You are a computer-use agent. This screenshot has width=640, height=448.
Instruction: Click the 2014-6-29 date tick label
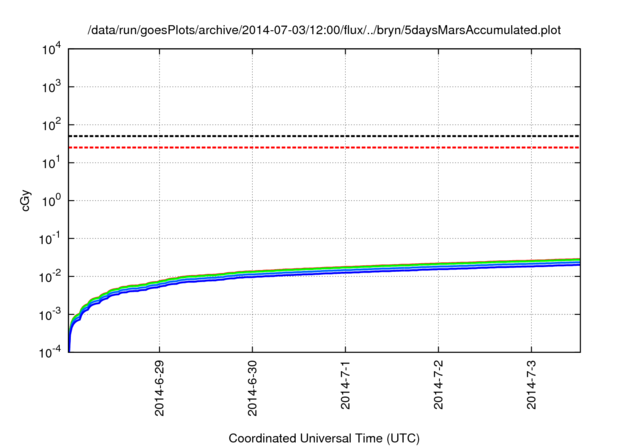pyautogui.click(x=159, y=388)
